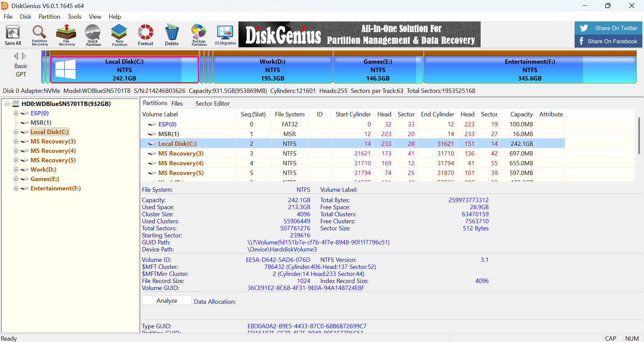Launch the File Recovery tool
The height and width of the screenshot is (342, 644).
click(66, 35)
